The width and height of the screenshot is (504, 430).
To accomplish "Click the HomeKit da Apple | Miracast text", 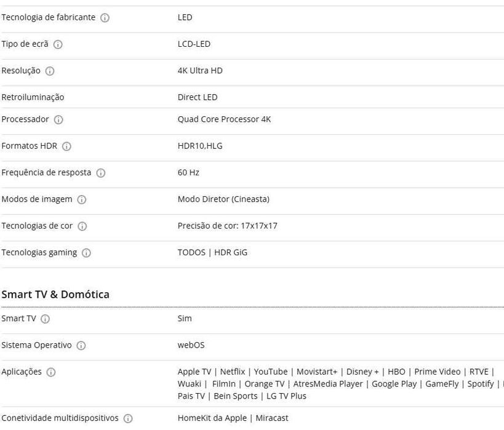I will click(x=233, y=418).
